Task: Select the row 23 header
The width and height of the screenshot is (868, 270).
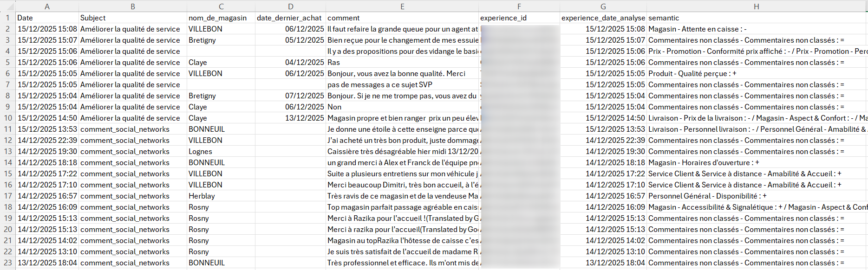Action: point(8,263)
